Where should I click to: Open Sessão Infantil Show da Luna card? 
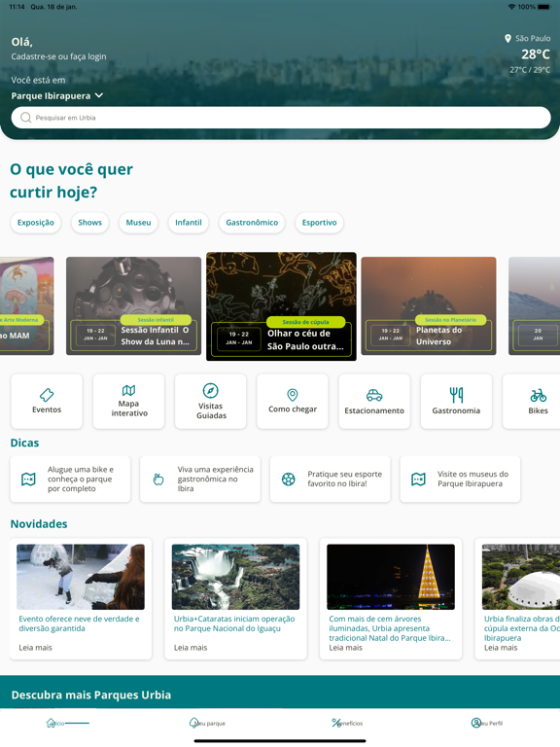(134, 305)
